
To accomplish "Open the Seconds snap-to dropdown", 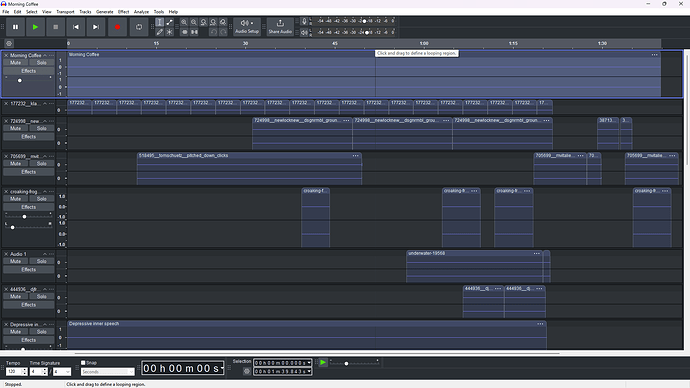I will pos(107,372).
